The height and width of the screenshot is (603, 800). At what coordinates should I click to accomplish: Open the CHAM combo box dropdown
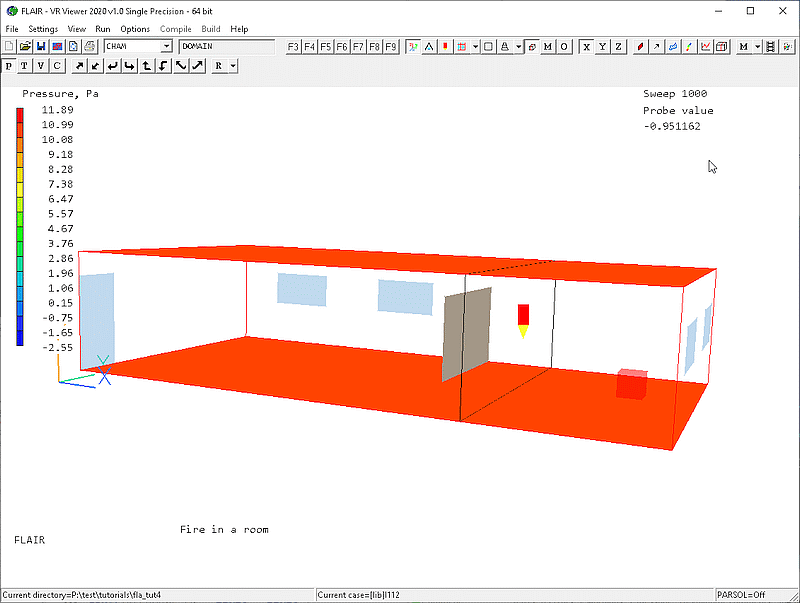pos(166,47)
